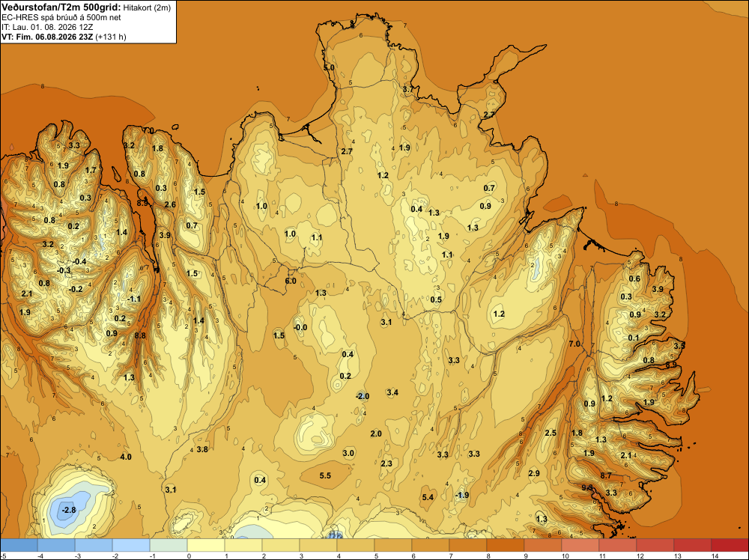
Task: Click the 0.6 temperature value
Action: click(634, 279)
